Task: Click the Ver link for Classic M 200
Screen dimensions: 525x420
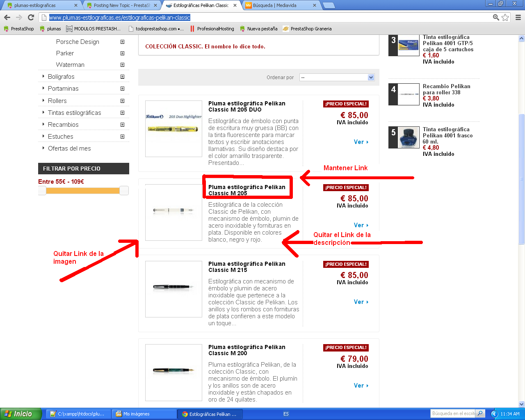Action: (x=361, y=386)
